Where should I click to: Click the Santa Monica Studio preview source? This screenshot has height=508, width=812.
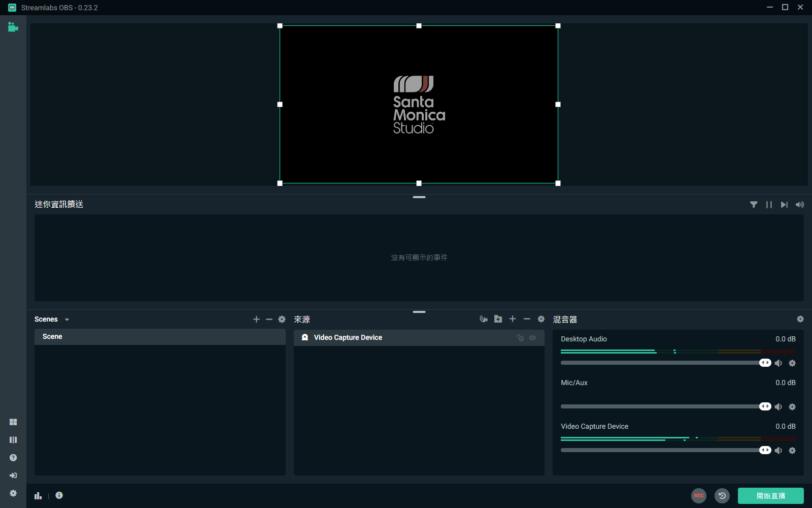(419, 105)
